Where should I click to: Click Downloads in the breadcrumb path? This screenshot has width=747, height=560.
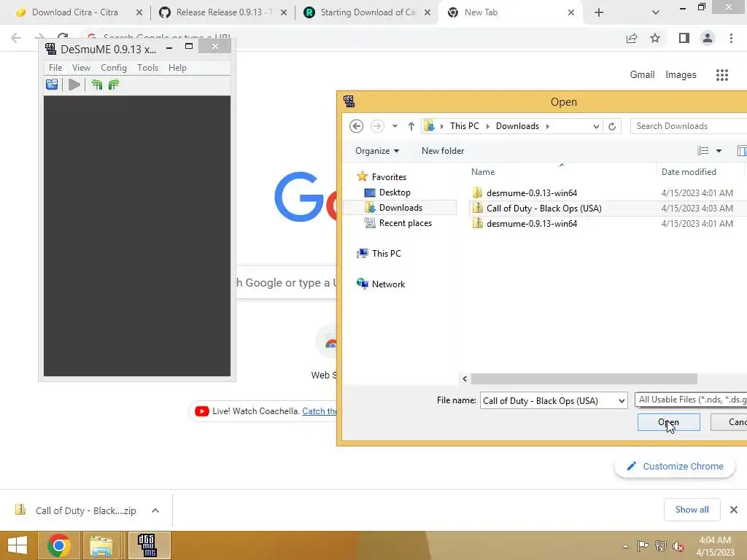(x=517, y=126)
